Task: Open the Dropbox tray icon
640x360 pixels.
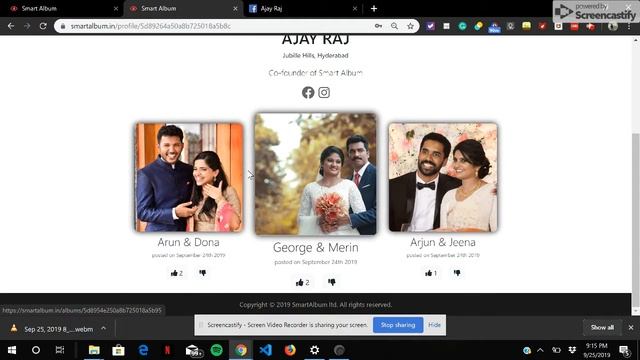Action: coord(572,350)
